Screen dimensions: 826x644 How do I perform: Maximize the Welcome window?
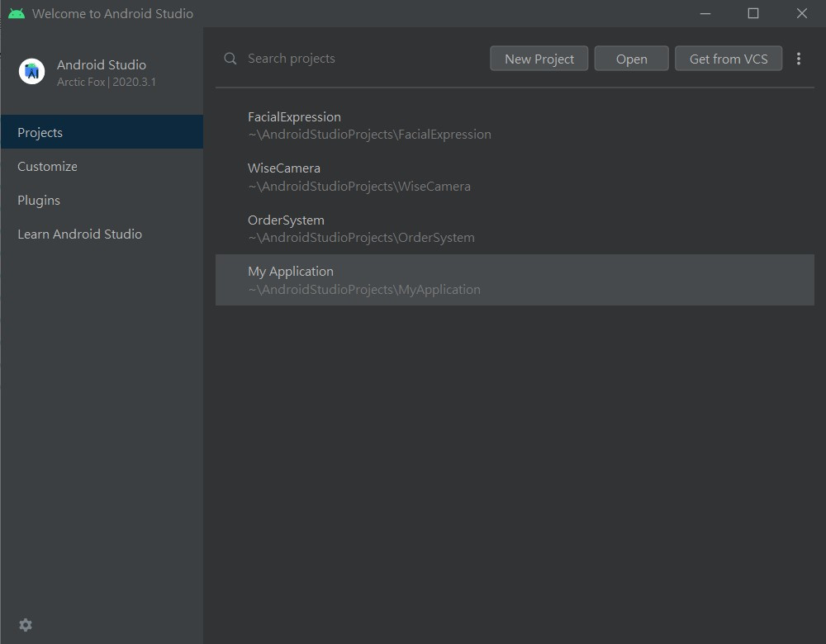tap(753, 14)
